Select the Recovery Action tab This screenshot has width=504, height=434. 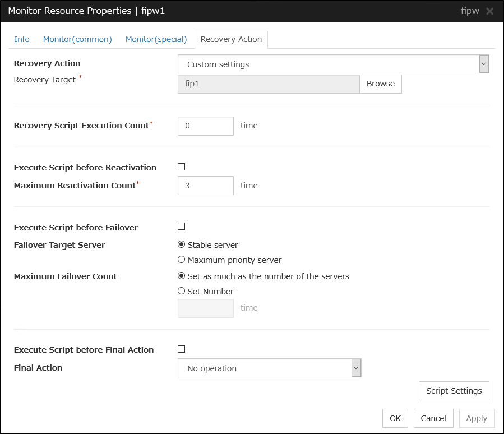tap(231, 39)
